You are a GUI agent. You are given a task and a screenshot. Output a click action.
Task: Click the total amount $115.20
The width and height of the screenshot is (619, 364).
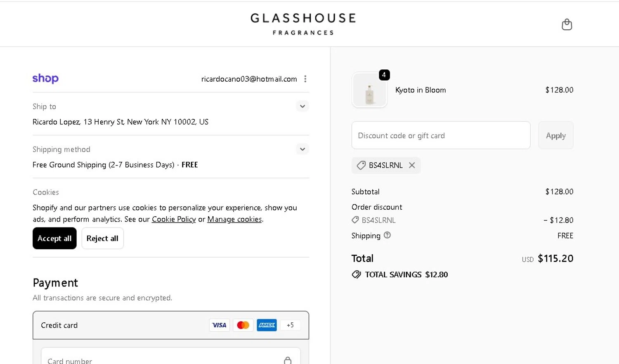pos(555,258)
